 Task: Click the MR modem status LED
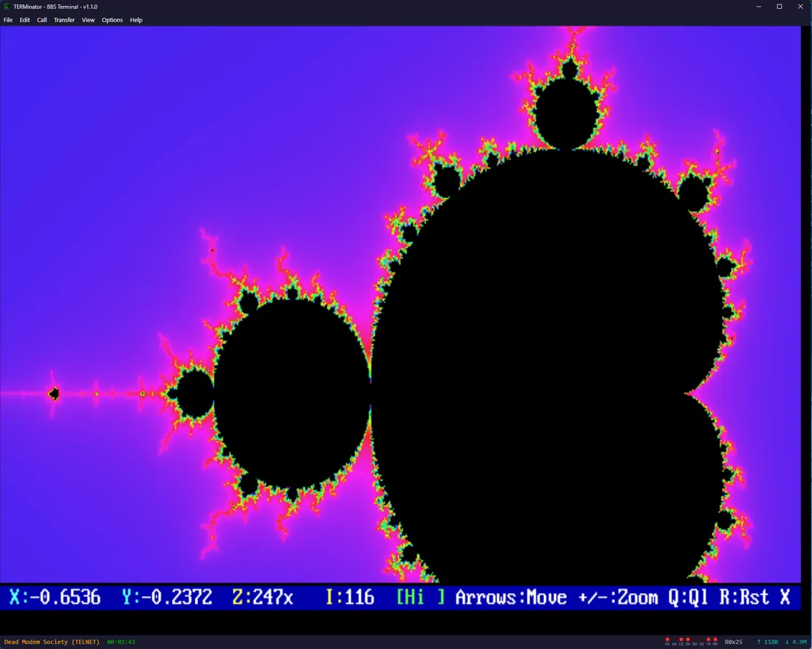click(715, 642)
